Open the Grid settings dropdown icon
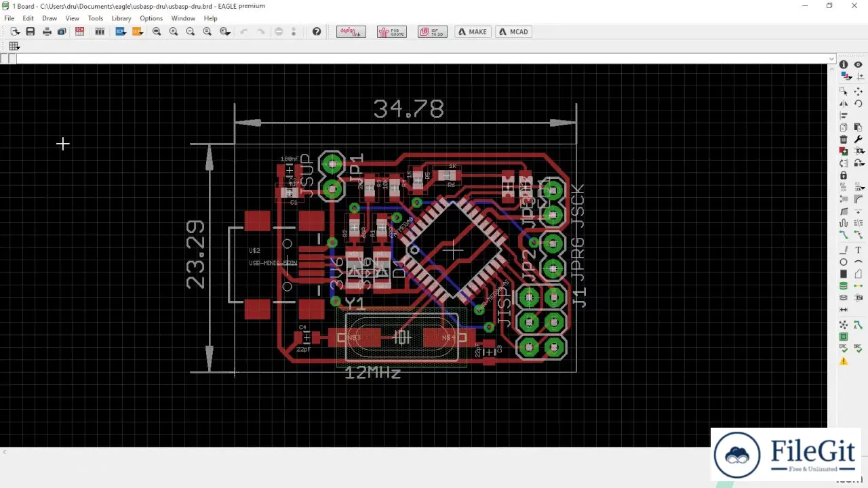 [x=14, y=46]
